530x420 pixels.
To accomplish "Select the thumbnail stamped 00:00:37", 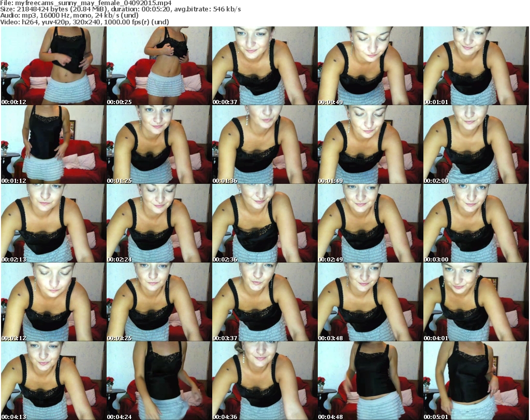I will (x=264, y=66).
